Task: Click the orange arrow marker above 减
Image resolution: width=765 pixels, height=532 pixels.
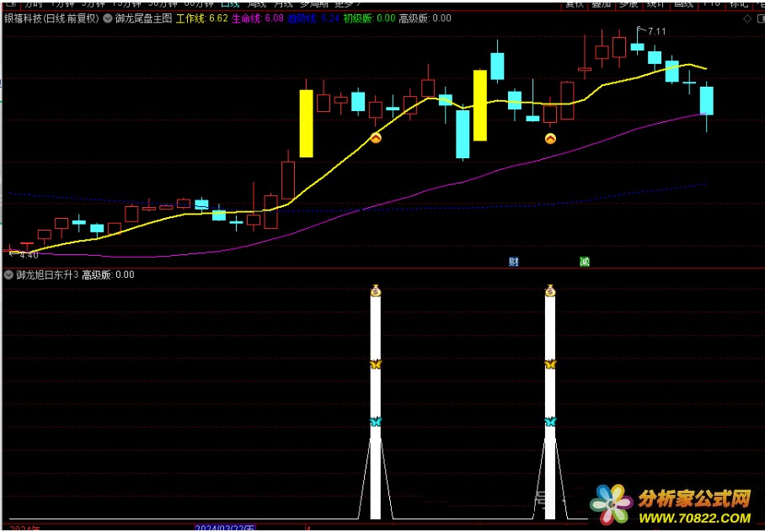Action: tap(550, 139)
